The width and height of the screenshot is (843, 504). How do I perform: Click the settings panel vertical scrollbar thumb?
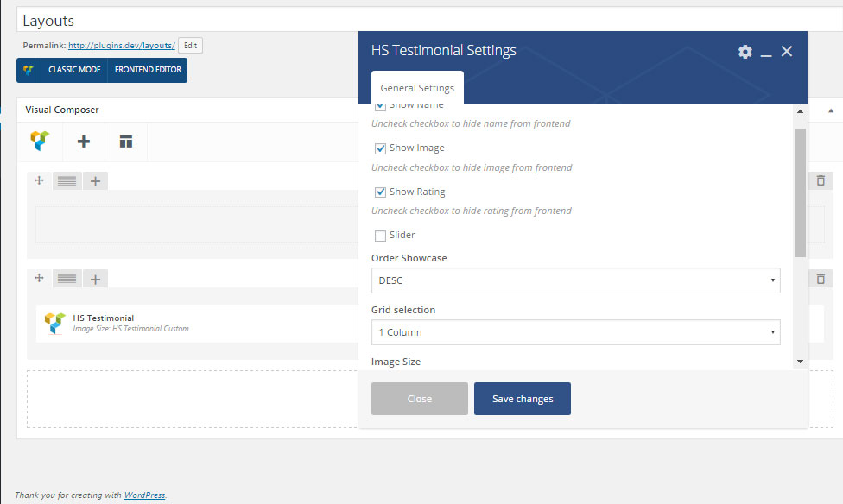[x=800, y=192]
